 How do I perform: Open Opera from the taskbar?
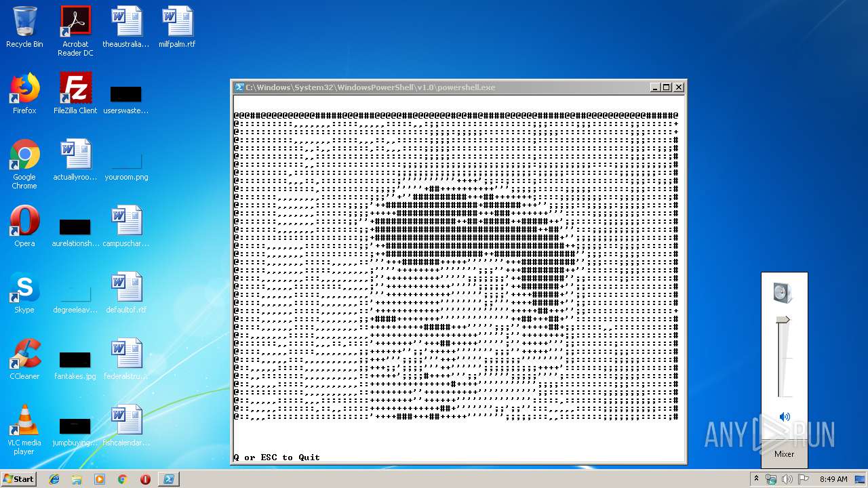pos(145,479)
